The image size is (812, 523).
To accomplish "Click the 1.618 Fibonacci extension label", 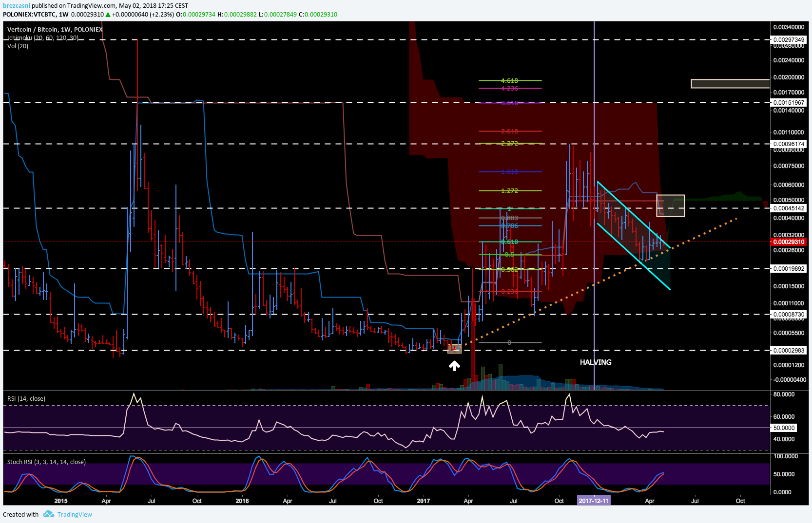I will 509,172.
